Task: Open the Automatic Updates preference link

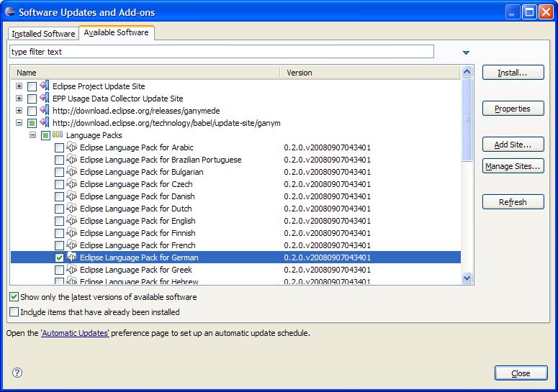Action: pyautogui.click(x=75, y=333)
